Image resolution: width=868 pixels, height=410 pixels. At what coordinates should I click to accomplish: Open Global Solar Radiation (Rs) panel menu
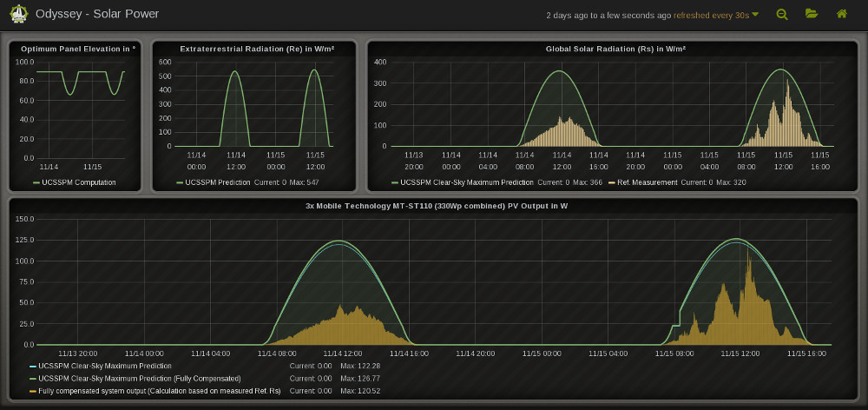613,49
